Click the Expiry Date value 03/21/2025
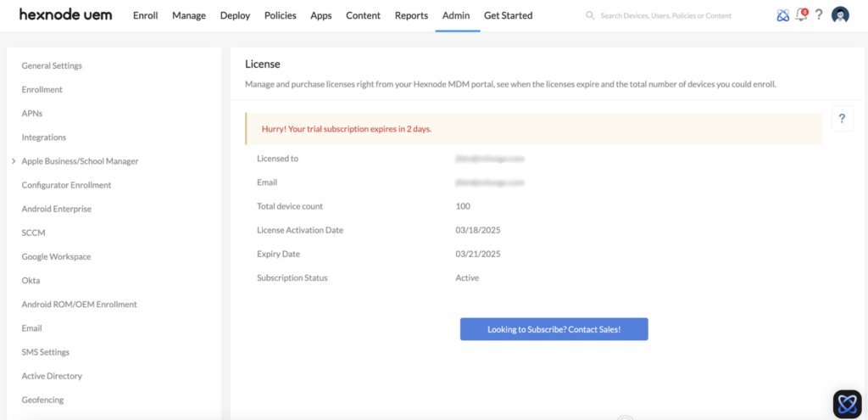Screen dimensions: 868x420 pos(478,254)
